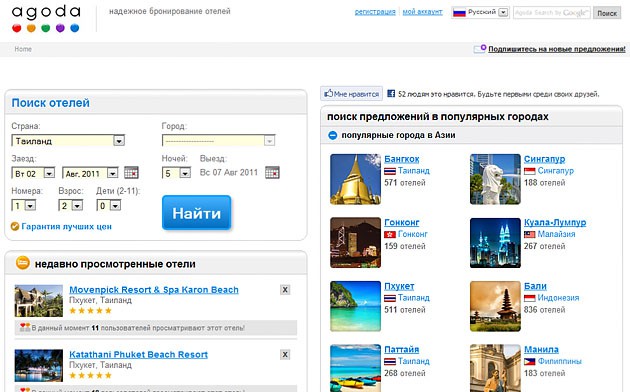630x392 pixels.
Task: Click the newsletter envelope icon
Action: 480,49
